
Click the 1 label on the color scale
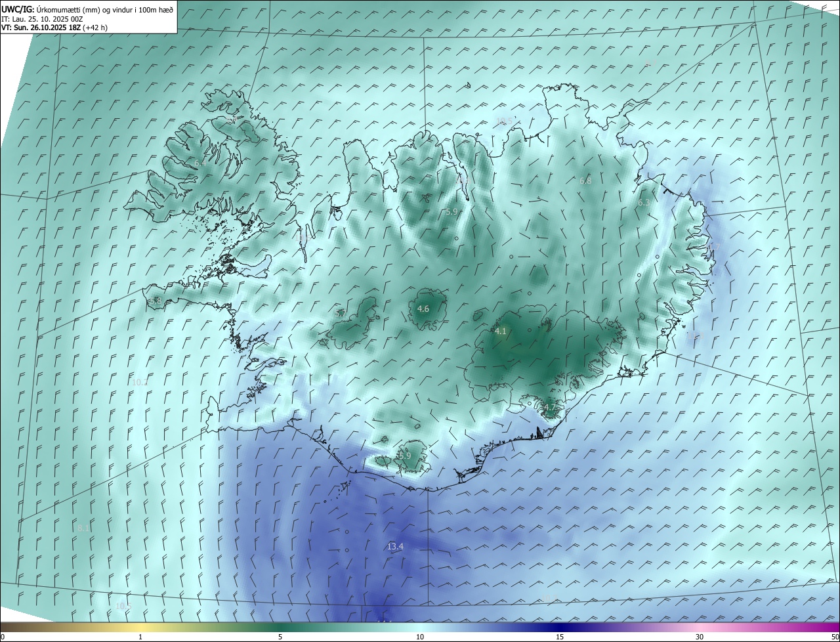point(140,637)
